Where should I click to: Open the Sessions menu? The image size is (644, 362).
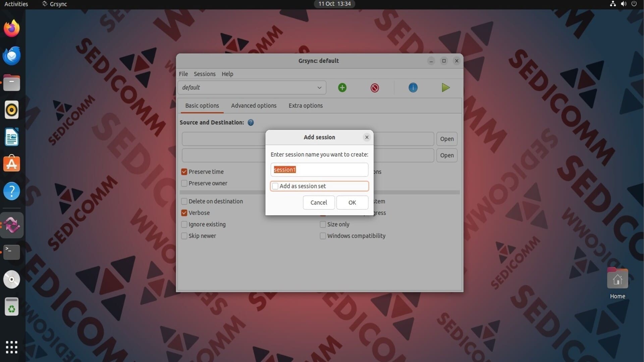pyautogui.click(x=204, y=74)
